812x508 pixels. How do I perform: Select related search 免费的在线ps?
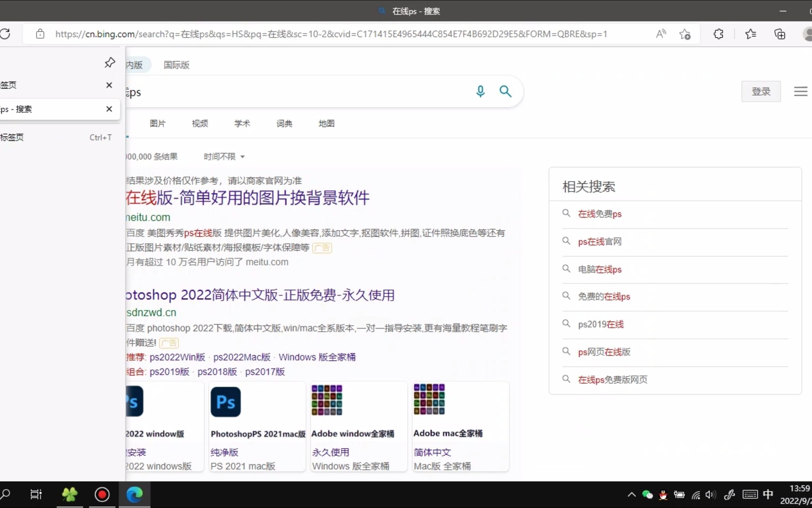[604, 296]
